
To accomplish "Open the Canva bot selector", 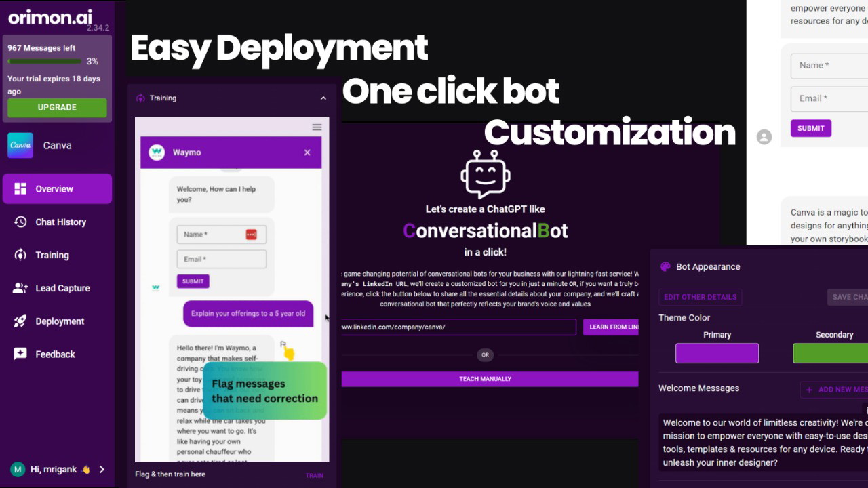I will click(x=57, y=146).
